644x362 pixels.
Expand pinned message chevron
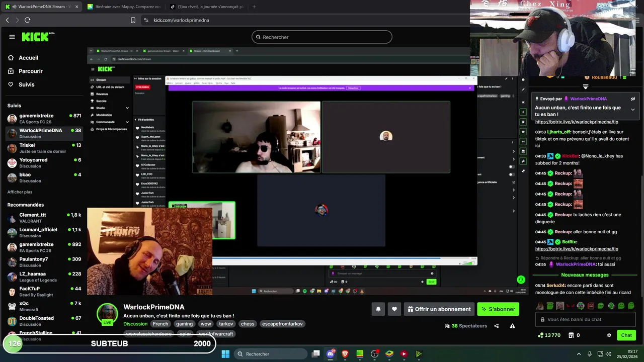[x=633, y=110]
